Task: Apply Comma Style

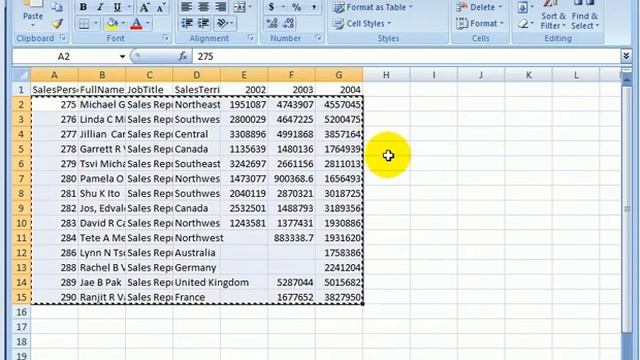Action: [x=314, y=7]
